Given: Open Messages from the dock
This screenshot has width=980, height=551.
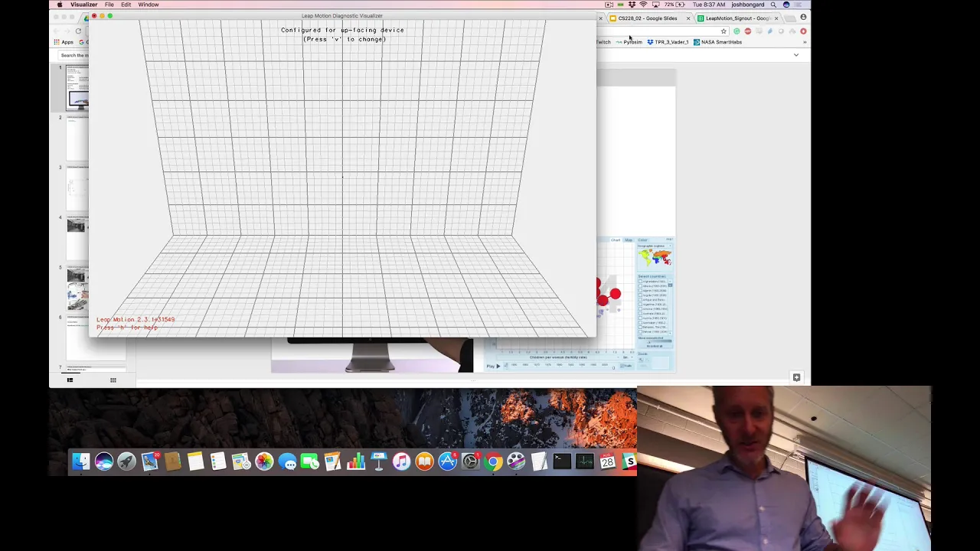Looking at the screenshot, I should point(287,461).
